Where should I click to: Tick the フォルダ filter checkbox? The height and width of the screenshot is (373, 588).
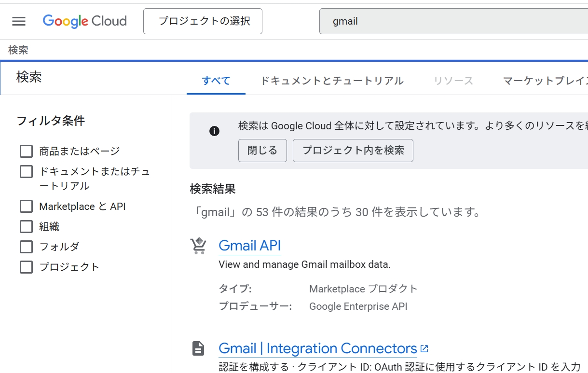[26, 247]
